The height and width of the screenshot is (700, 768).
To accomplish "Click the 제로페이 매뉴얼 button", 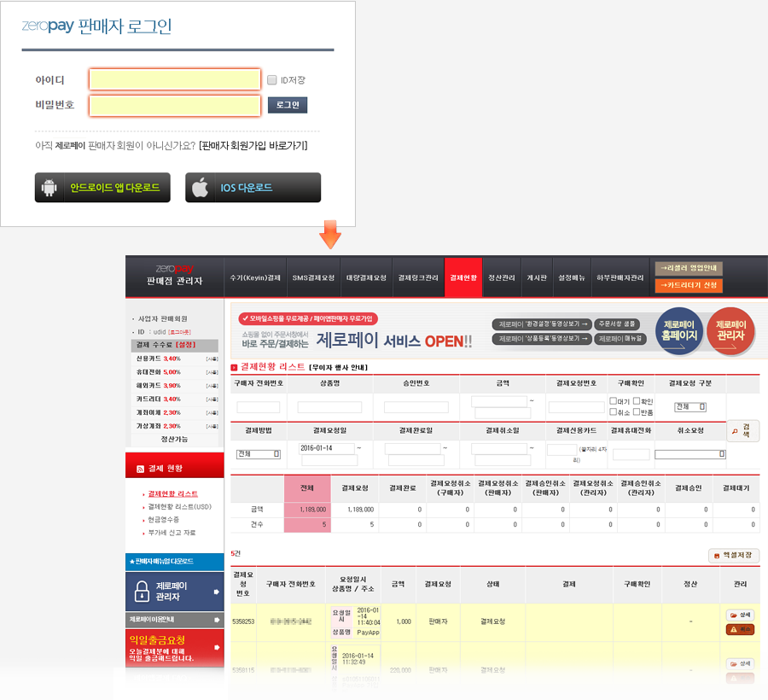I will click(620, 339).
